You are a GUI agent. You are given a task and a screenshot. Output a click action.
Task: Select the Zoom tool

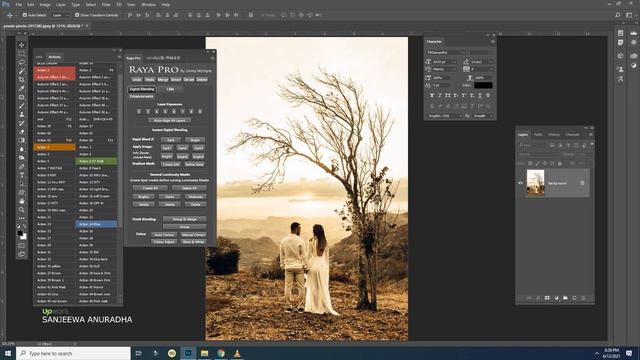click(22, 209)
